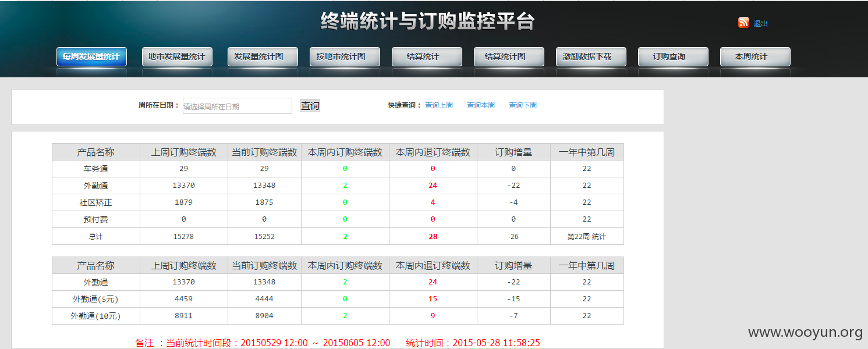Focus the 周所在日期 date input field

coord(238,106)
